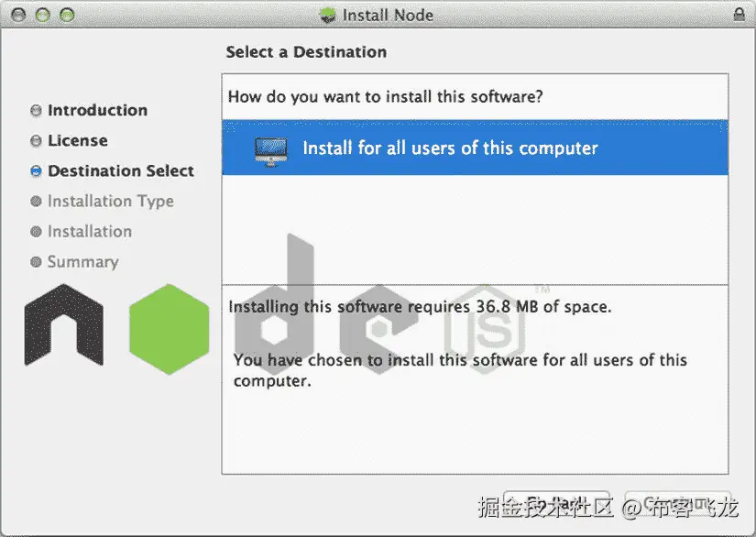This screenshot has height=537, width=756.
Task: Open the License step label
Action: click(x=78, y=141)
